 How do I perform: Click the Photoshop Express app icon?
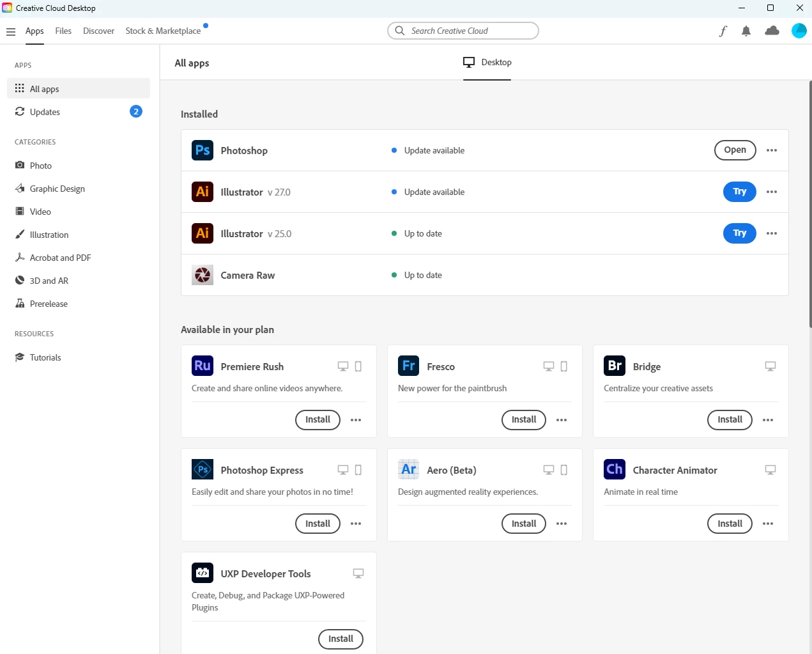pos(203,469)
